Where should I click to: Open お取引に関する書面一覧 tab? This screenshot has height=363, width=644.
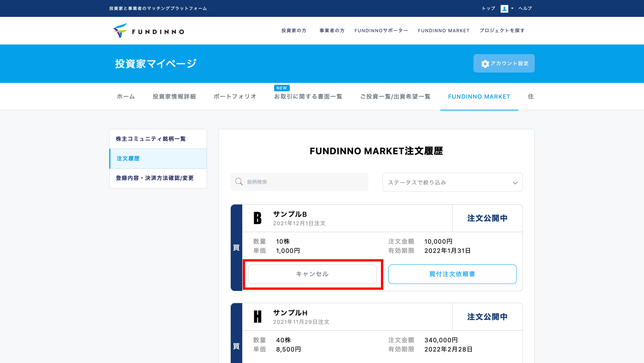308,97
